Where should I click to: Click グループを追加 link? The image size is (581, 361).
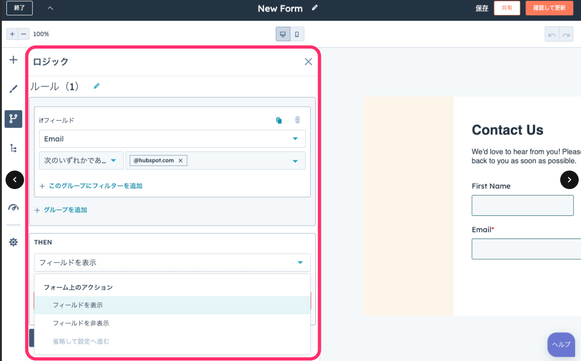tap(65, 210)
